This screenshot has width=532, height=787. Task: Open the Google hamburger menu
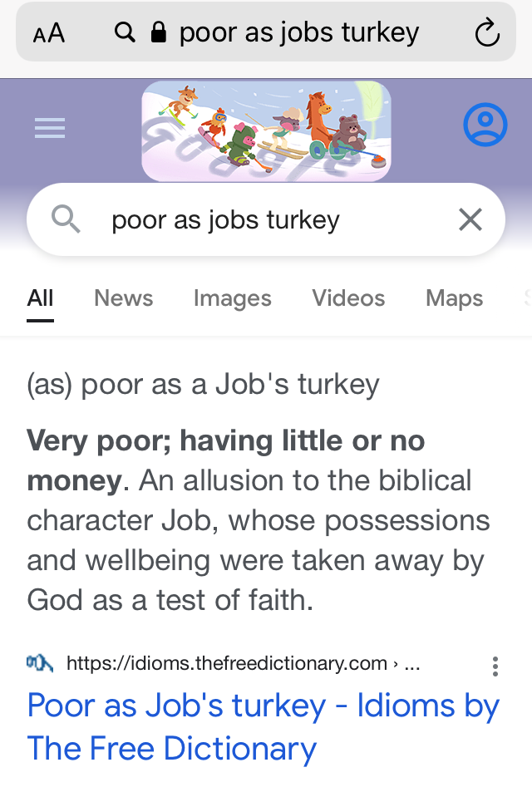point(50,128)
